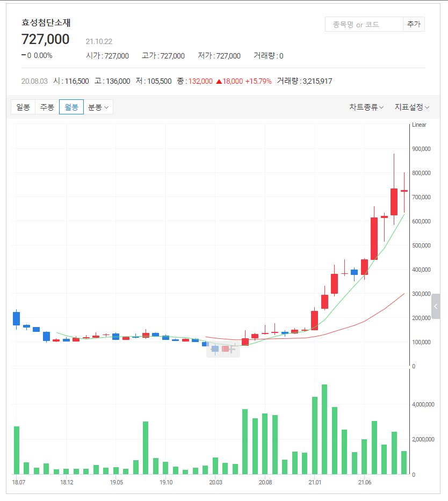Viewport: 448px width, 501px height.
Task: Click the closing price 132,000
Action: click(200, 81)
